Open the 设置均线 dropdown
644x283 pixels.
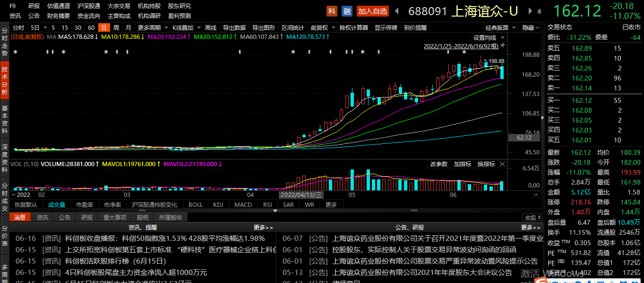489,37
